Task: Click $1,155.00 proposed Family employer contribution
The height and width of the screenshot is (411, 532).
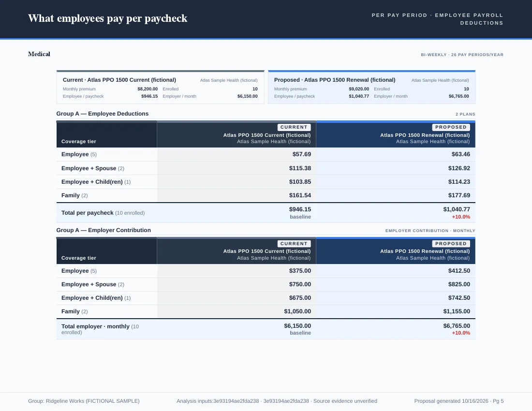Action: [x=457, y=312]
